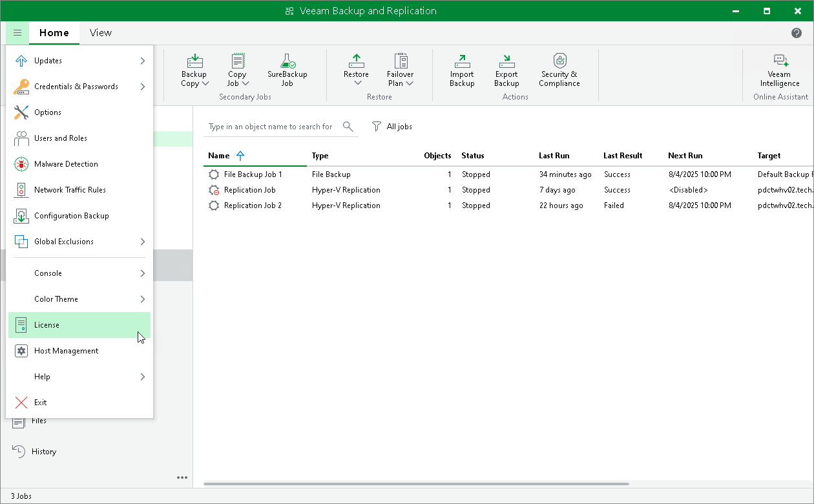The height and width of the screenshot is (504, 814).
Task: Click the Host Management gear icon
Action: [x=21, y=351]
